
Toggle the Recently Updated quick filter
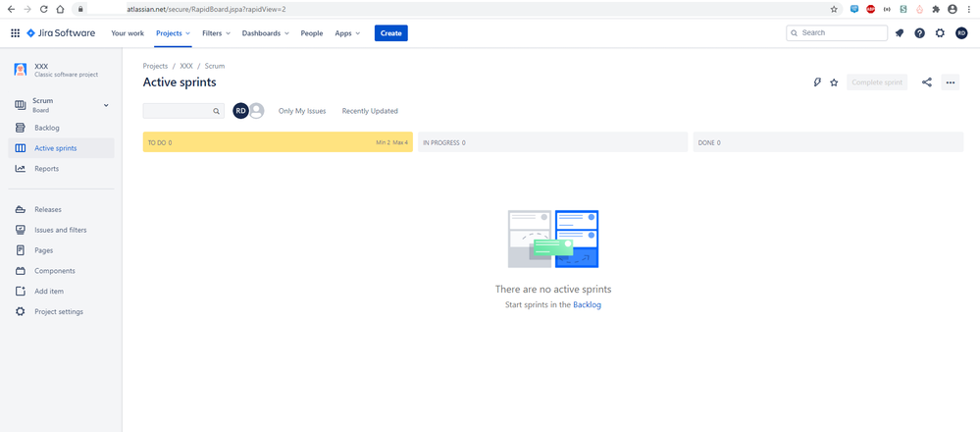[x=370, y=111]
